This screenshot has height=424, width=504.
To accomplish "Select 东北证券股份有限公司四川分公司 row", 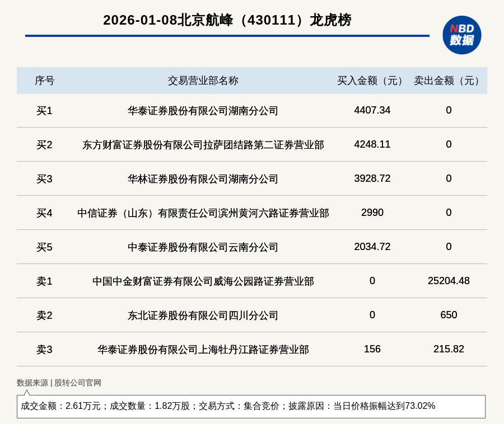I will 203,315.
